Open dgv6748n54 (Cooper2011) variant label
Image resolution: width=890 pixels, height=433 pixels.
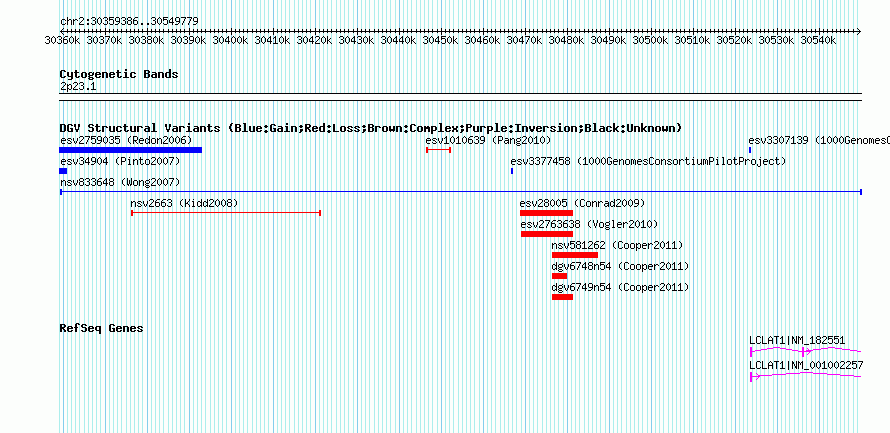pos(620,267)
